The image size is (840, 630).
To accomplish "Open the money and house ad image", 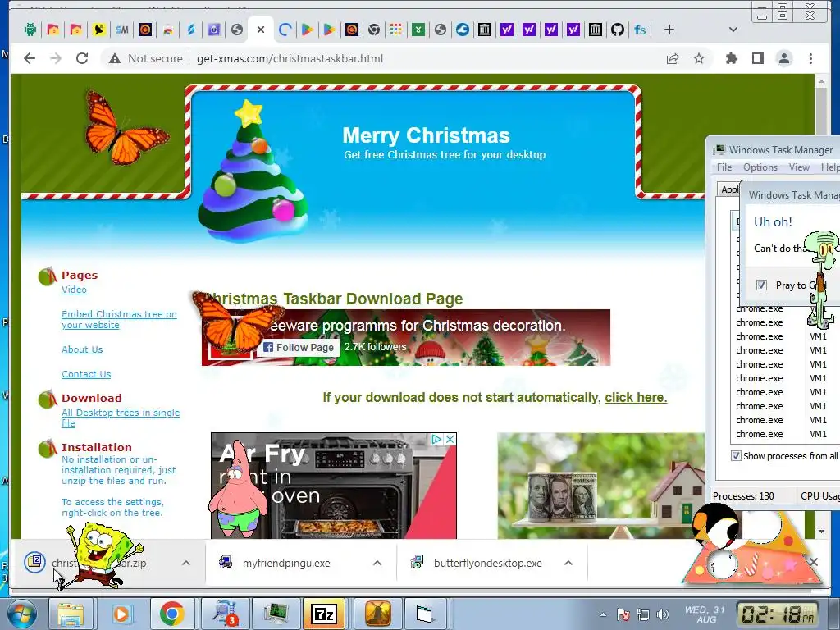I will coord(600,486).
